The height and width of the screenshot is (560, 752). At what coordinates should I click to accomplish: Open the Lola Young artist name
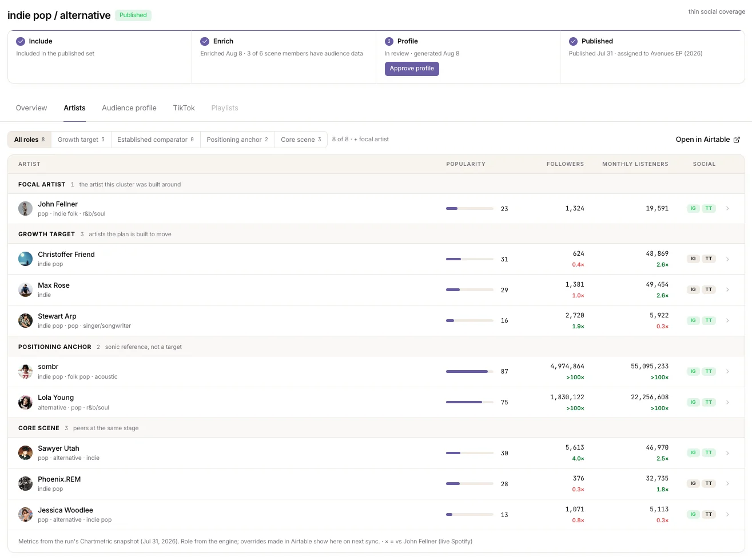tap(56, 398)
